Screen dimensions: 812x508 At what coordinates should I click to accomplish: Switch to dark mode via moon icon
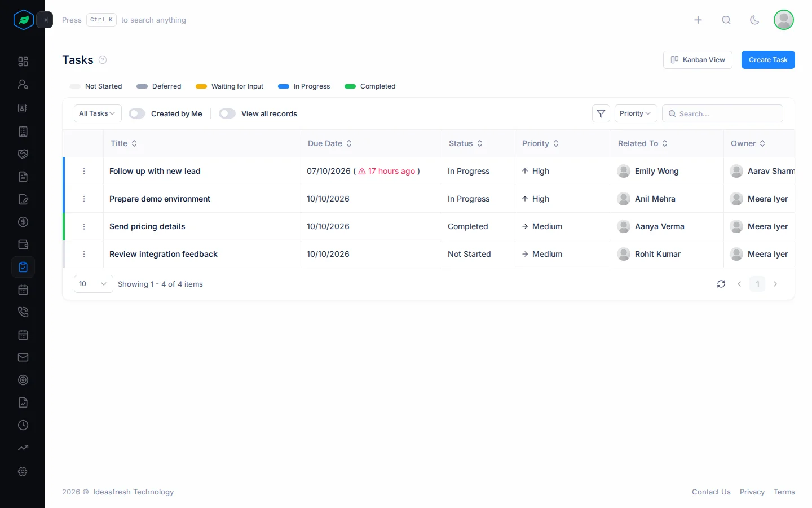tap(754, 20)
